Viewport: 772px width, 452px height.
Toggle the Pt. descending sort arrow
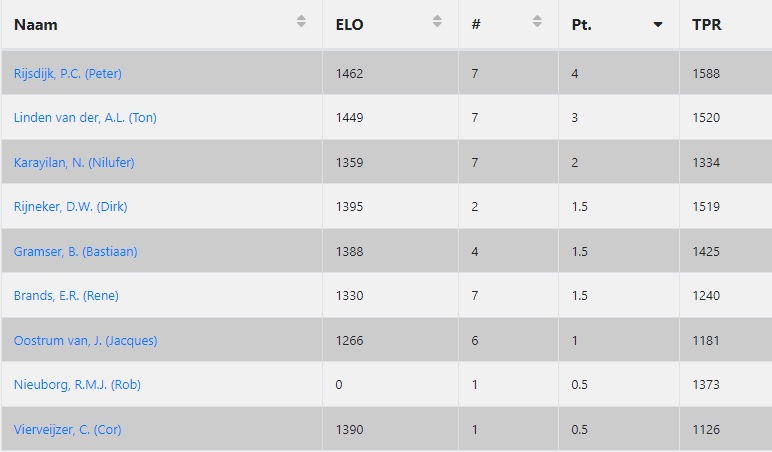click(x=658, y=24)
